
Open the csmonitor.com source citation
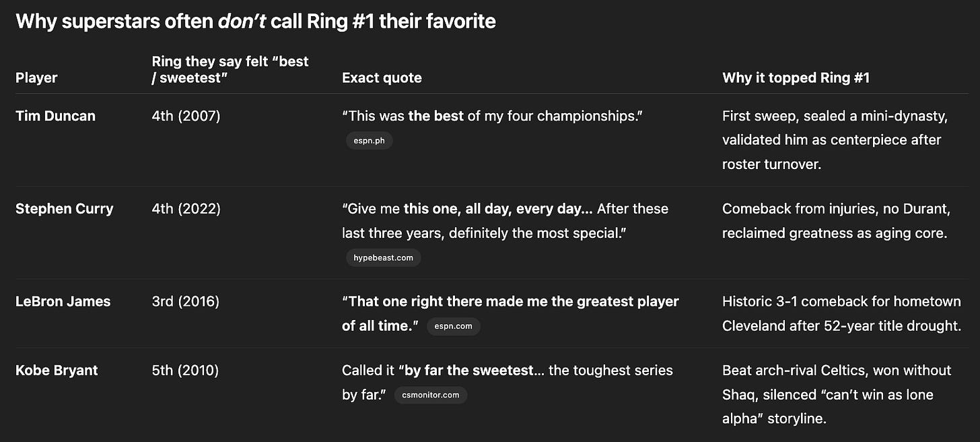(431, 395)
